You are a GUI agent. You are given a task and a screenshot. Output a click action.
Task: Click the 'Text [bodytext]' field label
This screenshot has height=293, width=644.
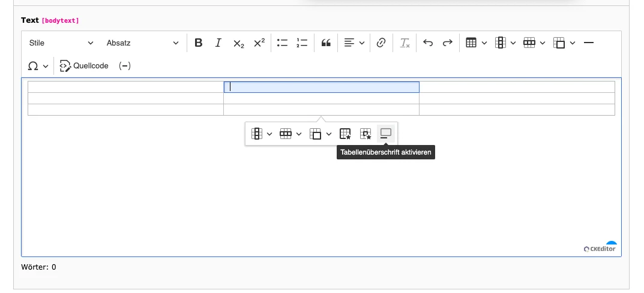pyautogui.click(x=50, y=20)
